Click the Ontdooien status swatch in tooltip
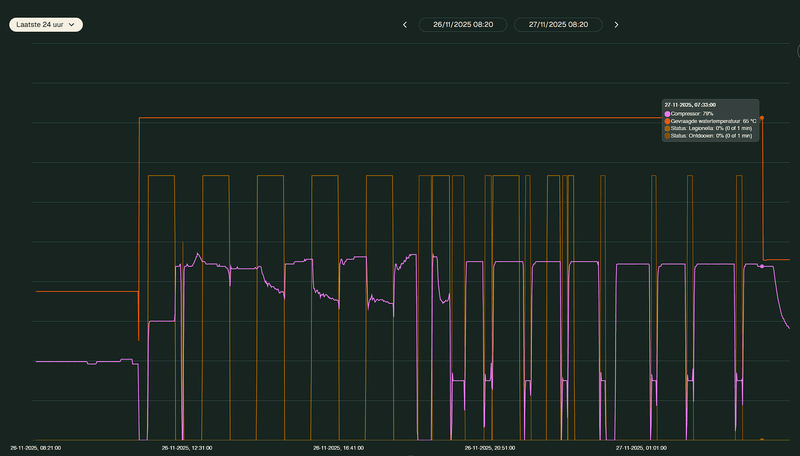This screenshot has height=456, width=800. [x=667, y=136]
